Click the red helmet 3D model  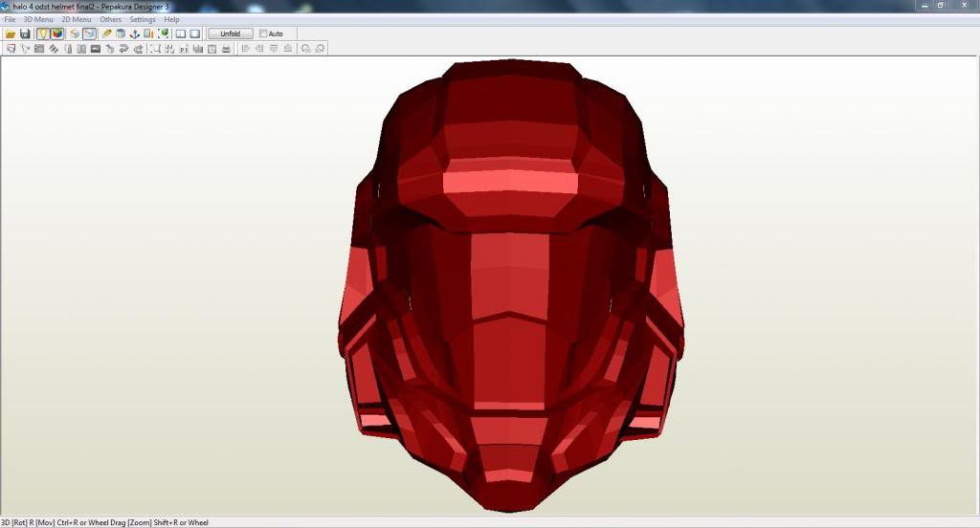tap(511, 286)
